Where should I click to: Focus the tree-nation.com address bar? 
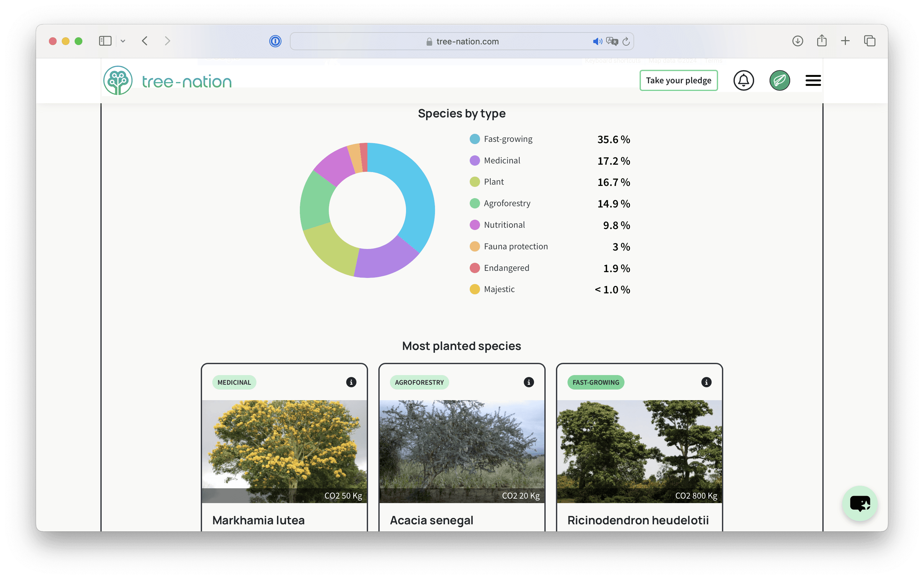[462, 41]
